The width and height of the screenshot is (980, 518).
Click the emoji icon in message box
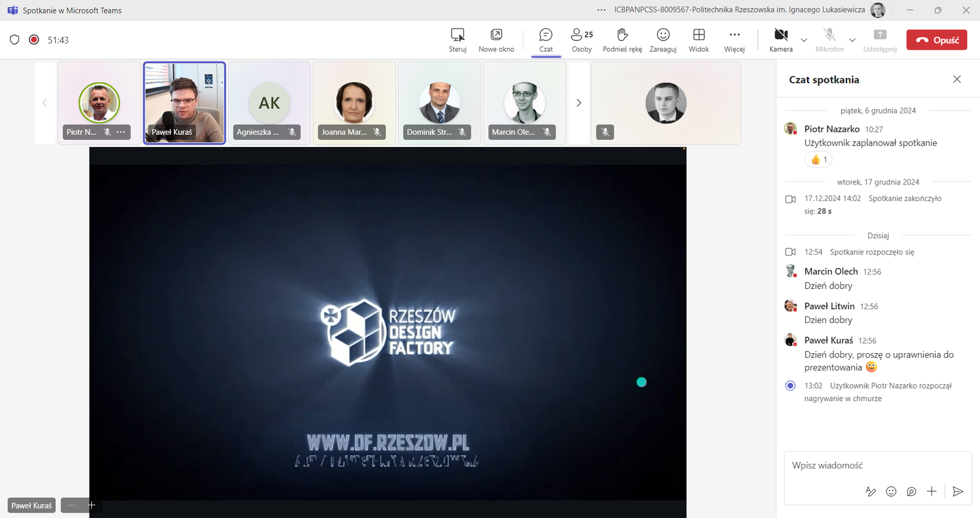891,491
